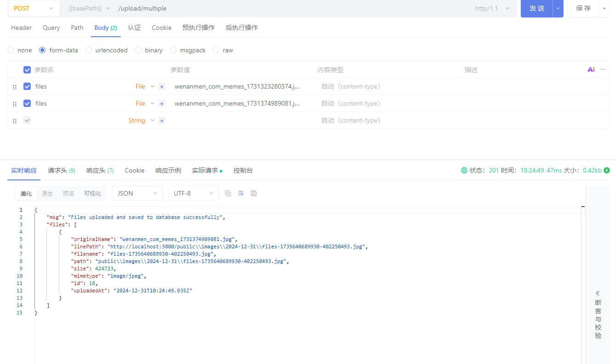Open File type dropdown on first files row
The height and width of the screenshot is (364, 615).
145,86
